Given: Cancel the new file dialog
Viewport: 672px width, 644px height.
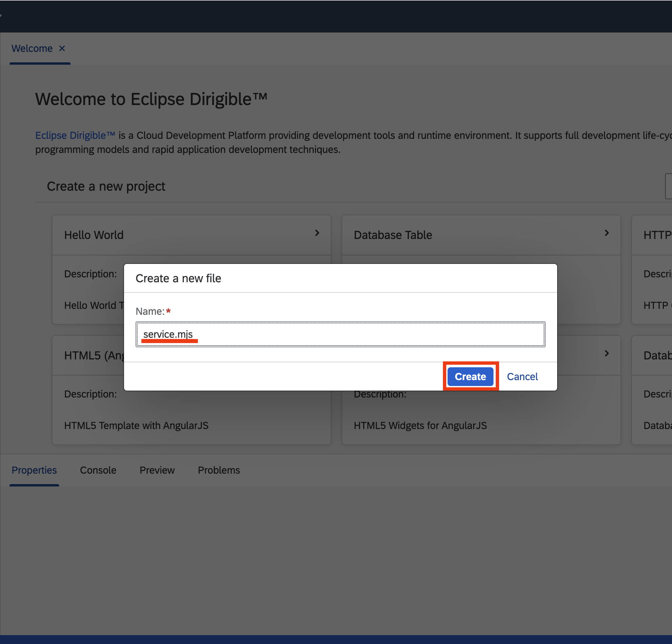Looking at the screenshot, I should [x=522, y=376].
